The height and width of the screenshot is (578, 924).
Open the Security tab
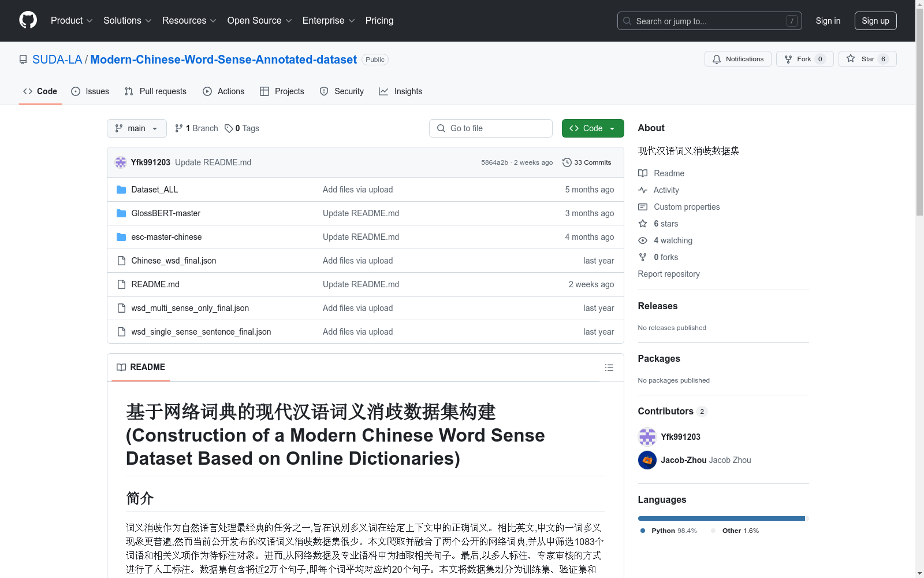342,91
